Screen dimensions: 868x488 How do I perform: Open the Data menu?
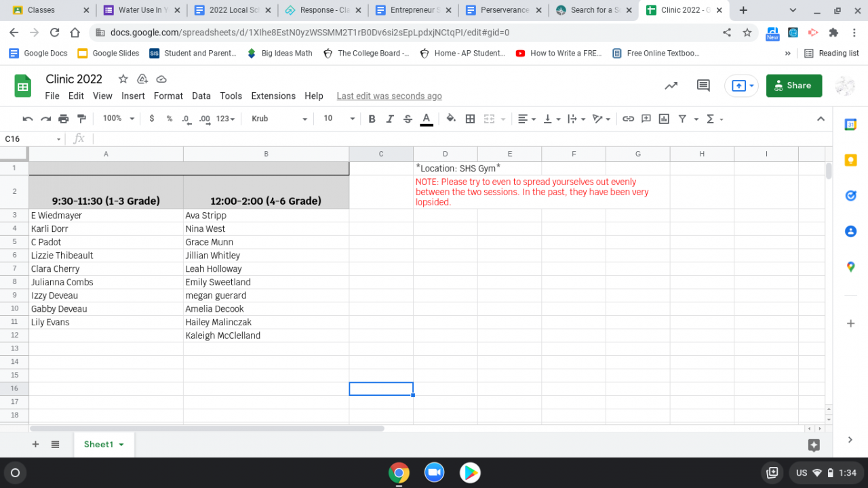coord(201,96)
